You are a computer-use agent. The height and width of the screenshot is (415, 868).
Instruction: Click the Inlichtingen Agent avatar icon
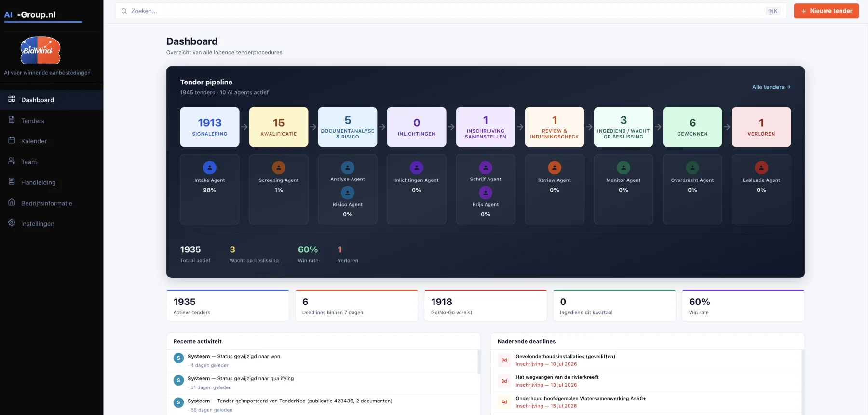pyautogui.click(x=417, y=167)
